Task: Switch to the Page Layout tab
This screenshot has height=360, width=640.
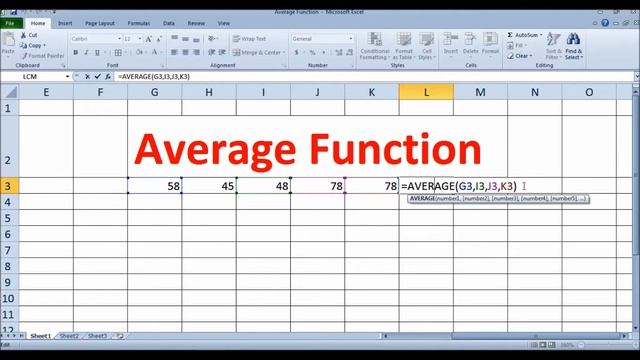Action: click(x=100, y=23)
